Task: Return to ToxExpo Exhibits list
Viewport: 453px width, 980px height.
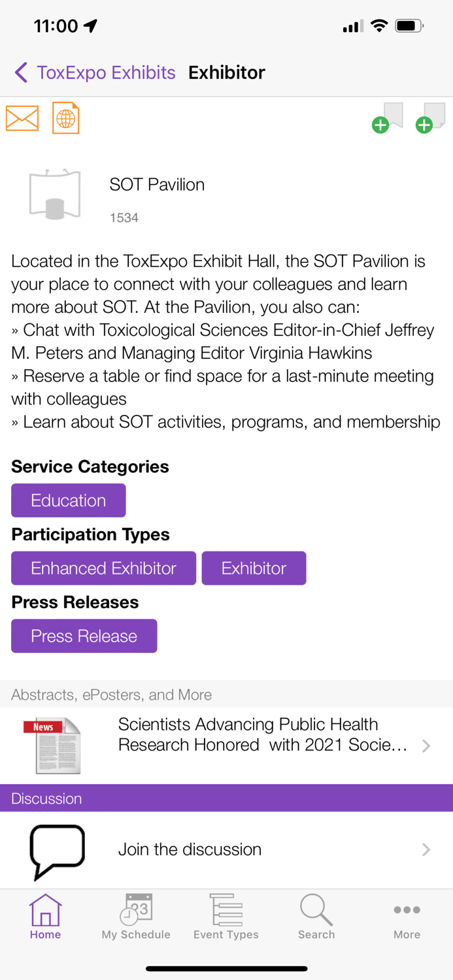Action: click(106, 73)
